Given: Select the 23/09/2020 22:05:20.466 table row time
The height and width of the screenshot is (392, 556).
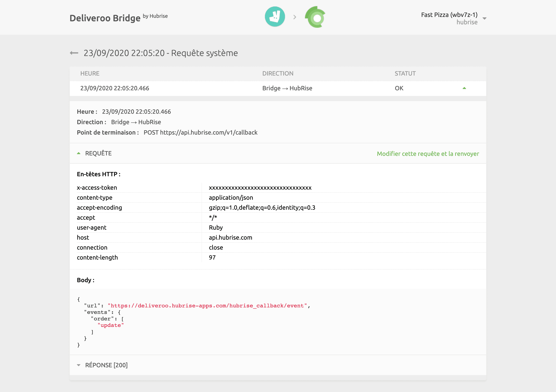Looking at the screenshot, I should (x=115, y=88).
